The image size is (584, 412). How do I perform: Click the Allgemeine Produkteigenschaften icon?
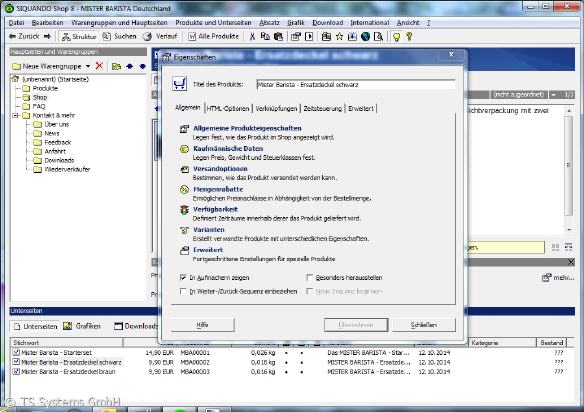tap(184, 129)
